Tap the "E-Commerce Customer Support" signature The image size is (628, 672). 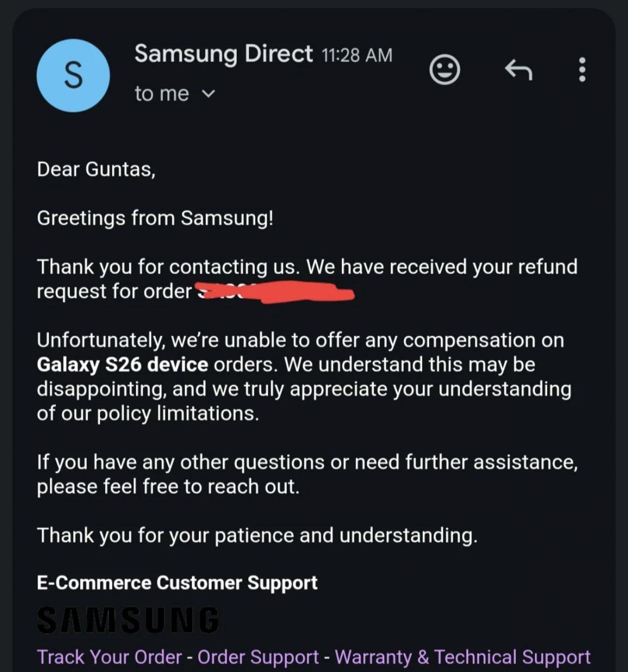[177, 583]
